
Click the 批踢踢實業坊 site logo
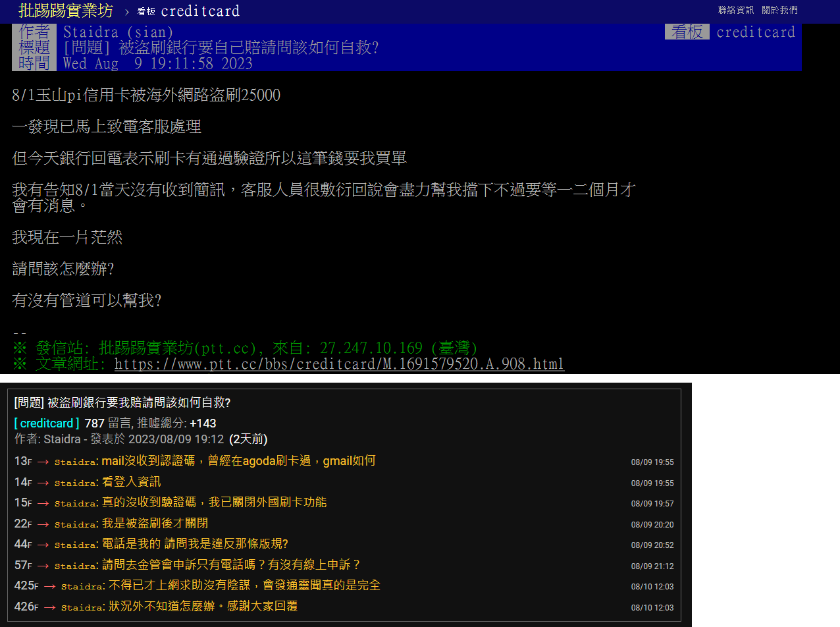[66, 11]
